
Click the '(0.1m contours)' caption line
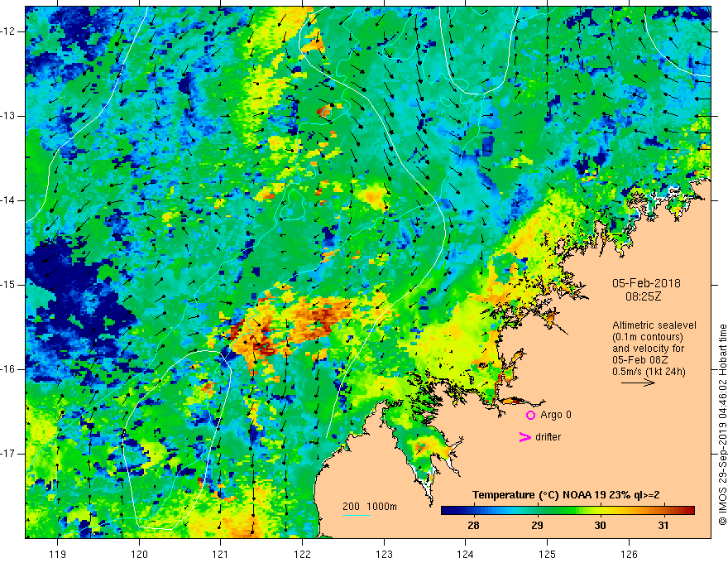pyautogui.click(x=648, y=337)
